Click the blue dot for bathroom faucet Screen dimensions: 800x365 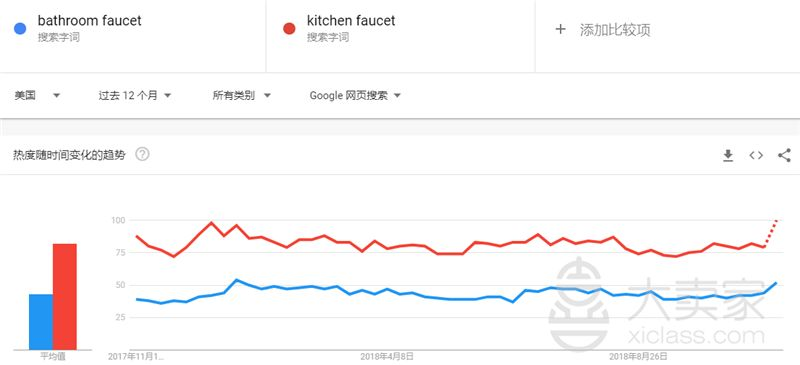point(20,28)
